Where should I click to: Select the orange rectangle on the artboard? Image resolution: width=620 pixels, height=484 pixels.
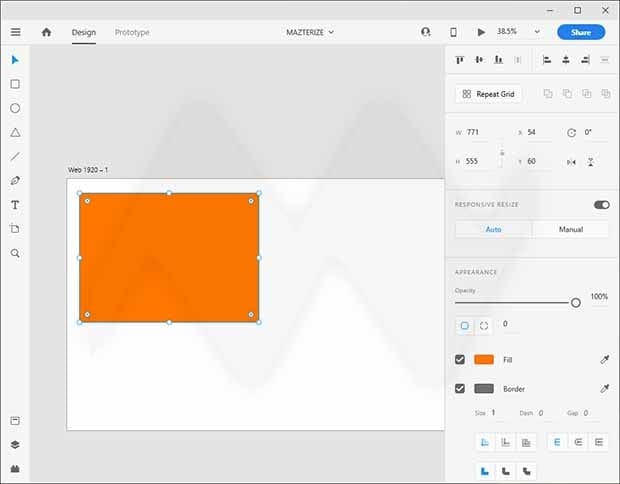[169, 258]
